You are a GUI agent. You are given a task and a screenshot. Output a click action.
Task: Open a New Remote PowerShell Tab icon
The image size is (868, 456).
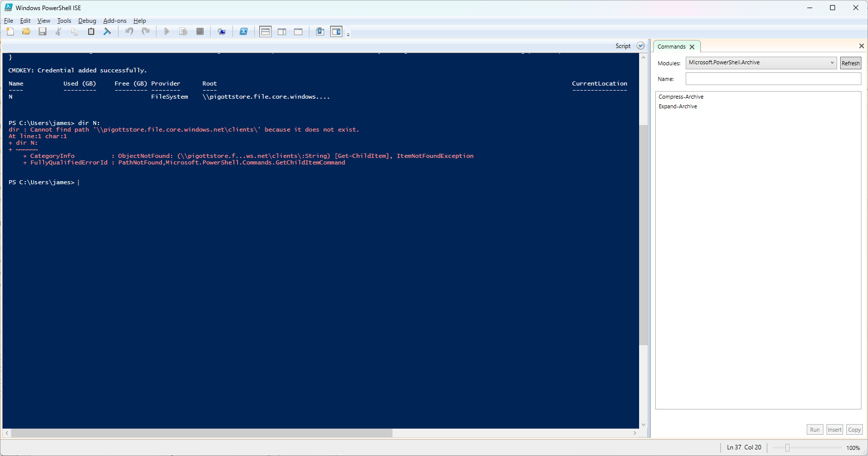tap(221, 31)
